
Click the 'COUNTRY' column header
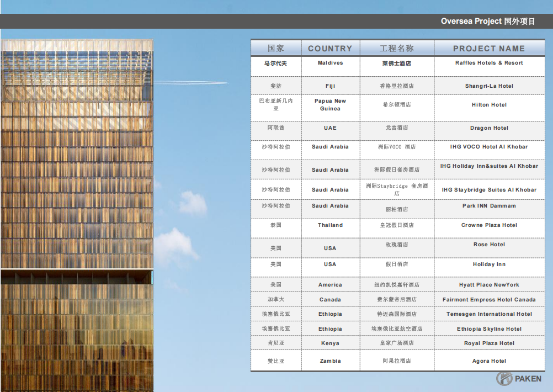coord(331,49)
